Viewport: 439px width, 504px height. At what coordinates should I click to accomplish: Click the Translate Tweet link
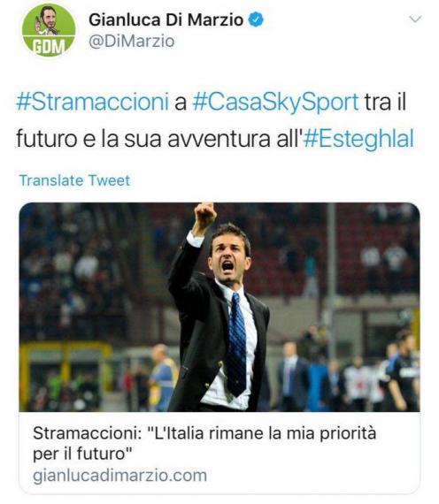74,180
